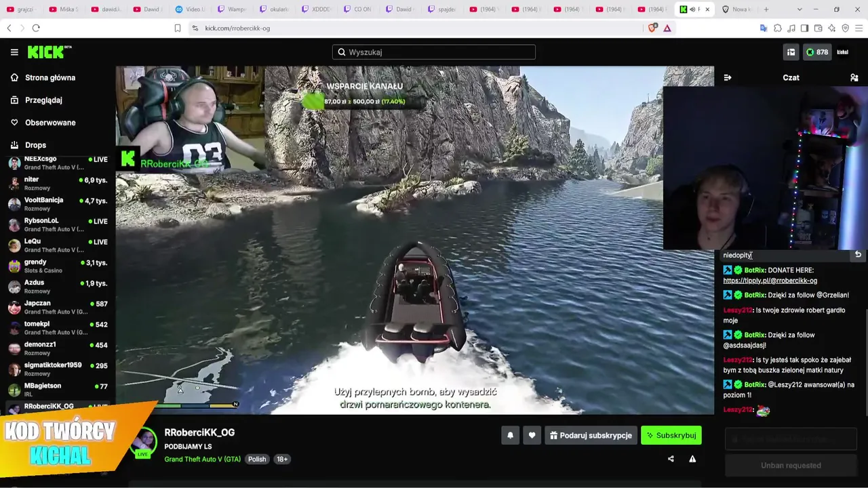Open Drops in the sidebar
Image resolution: width=868 pixels, height=488 pixels.
(35, 145)
